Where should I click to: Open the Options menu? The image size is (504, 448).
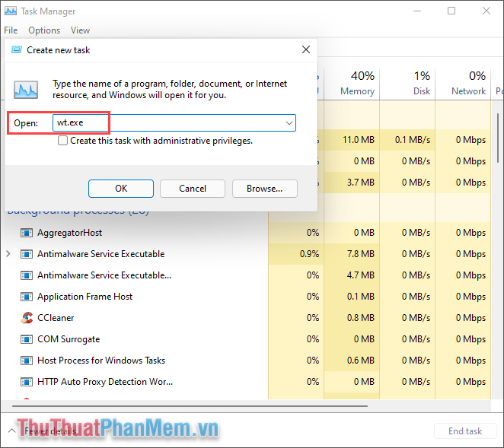(44, 30)
